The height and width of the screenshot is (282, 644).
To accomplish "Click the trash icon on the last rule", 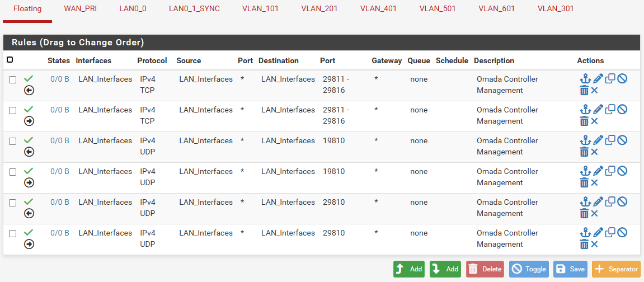I will pyautogui.click(x=584, y=244).
